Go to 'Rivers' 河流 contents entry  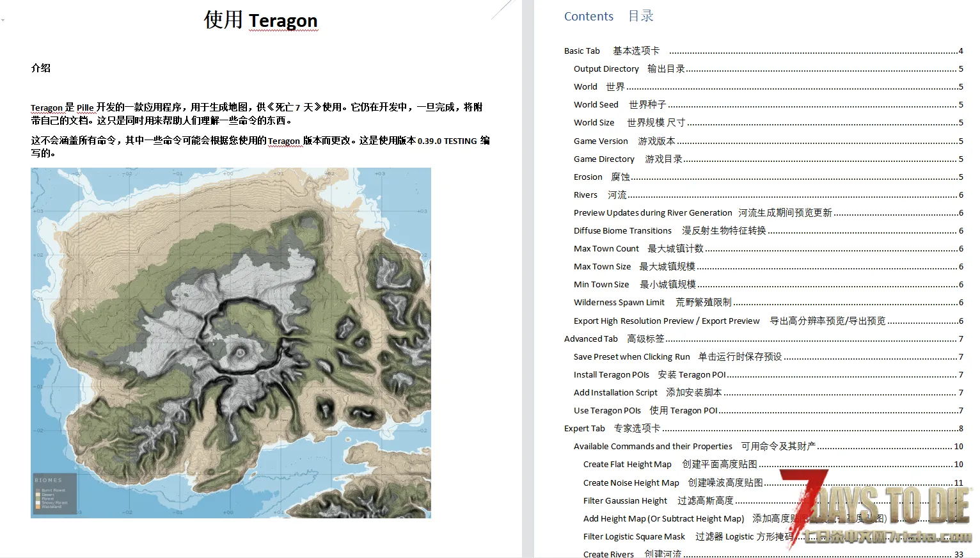pyautogui.click(x=768, y=195)
